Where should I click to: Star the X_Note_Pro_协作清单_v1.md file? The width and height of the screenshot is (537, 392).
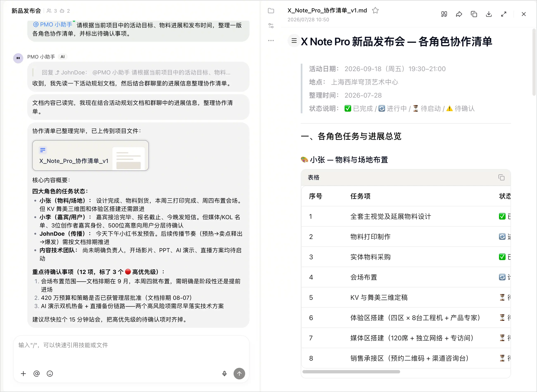click(375, 10)
